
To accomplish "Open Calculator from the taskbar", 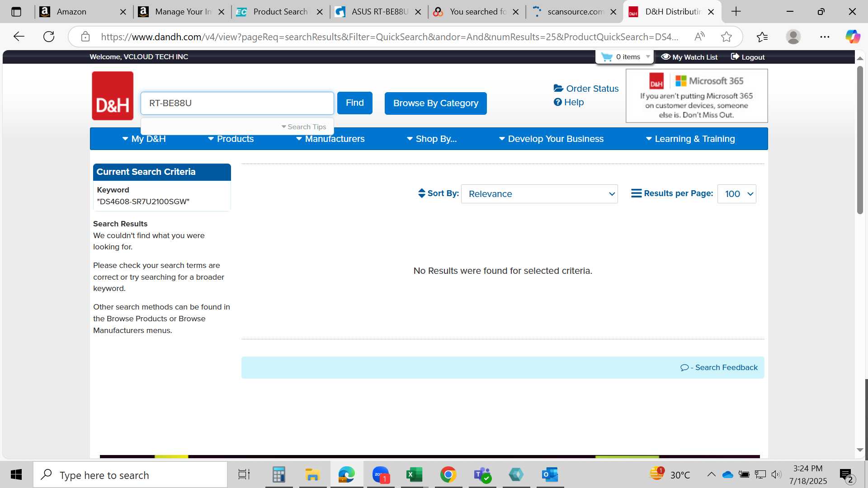I will pos(278,475).
